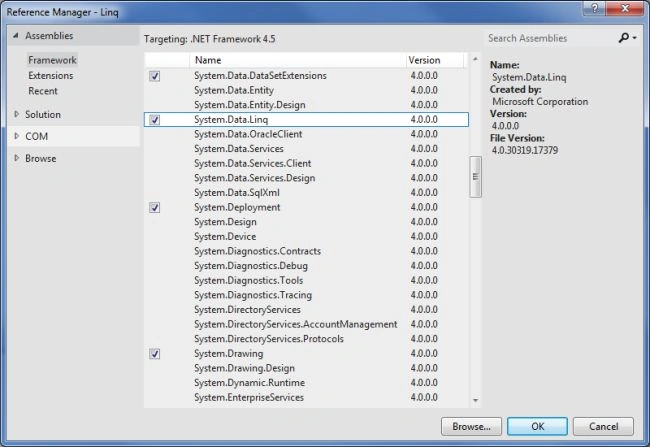Select System.Dynamic.Runtime row
650x447 pixels.
pyautogui.click(x=306, y=383)
